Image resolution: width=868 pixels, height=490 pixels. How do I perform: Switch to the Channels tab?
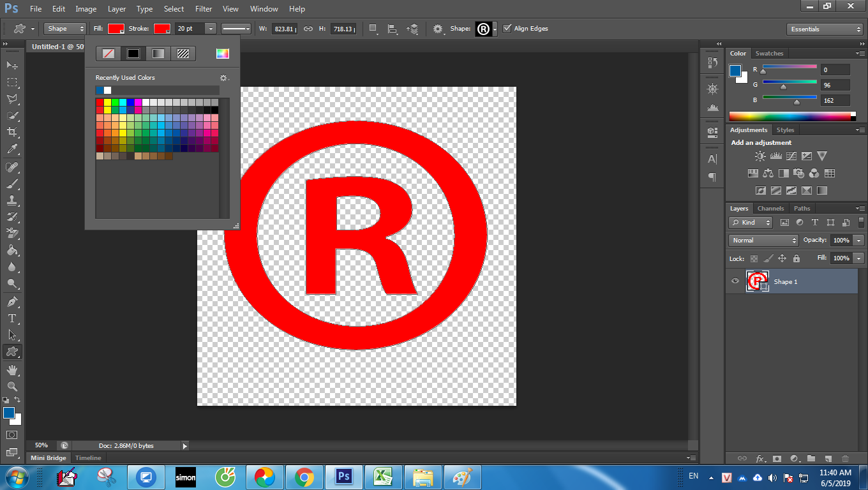tap(770, 209)
